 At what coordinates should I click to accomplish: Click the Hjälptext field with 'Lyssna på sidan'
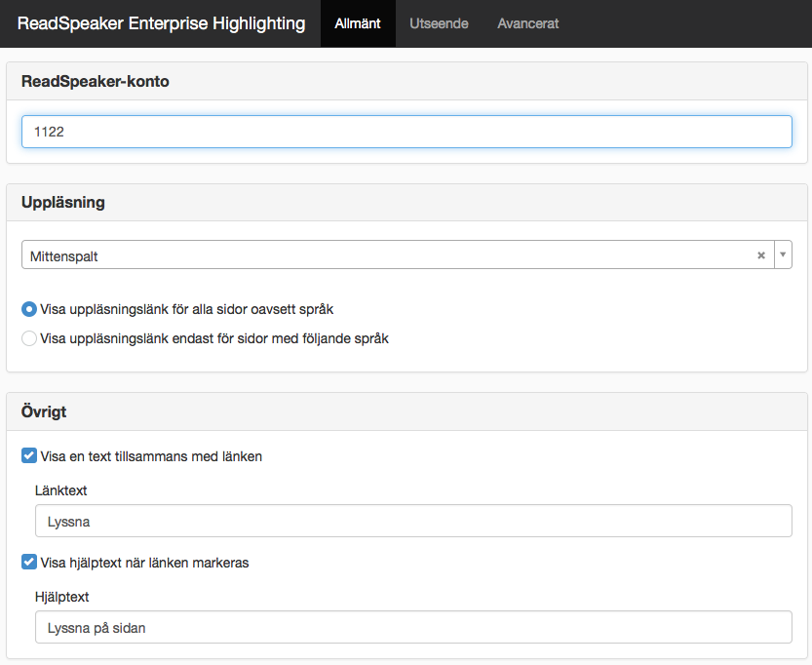pos(413,627)
